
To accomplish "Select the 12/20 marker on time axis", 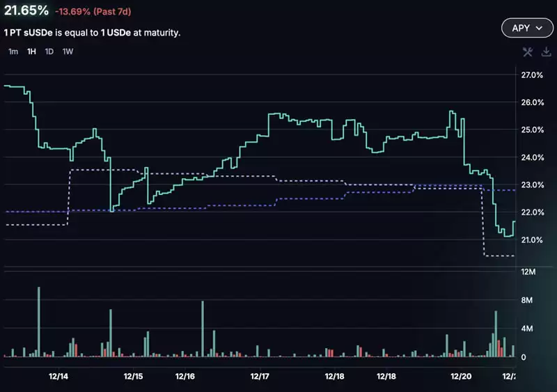I will click(461, 376).
